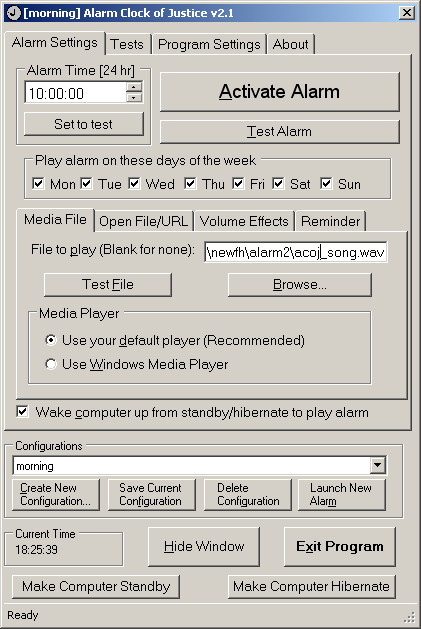
Task: Click the Exit Program button
Action: pyautogui.click(x=340, y=547)
